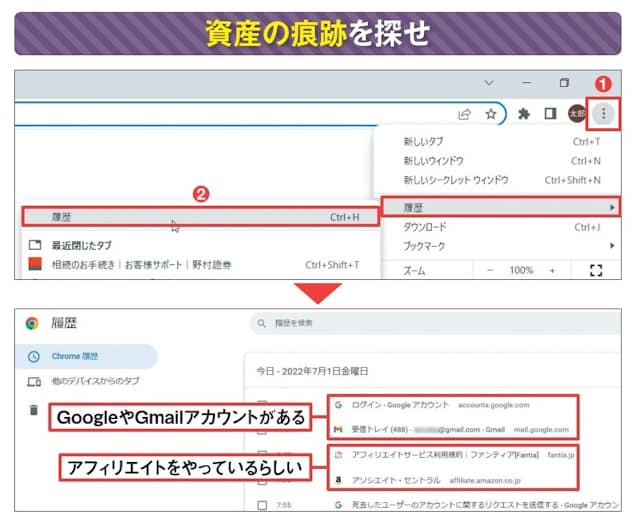Click 今日 - 2022年7月1日金曜日 date heading
Viewport: 638px width, 522px height.
pos(312,371)
